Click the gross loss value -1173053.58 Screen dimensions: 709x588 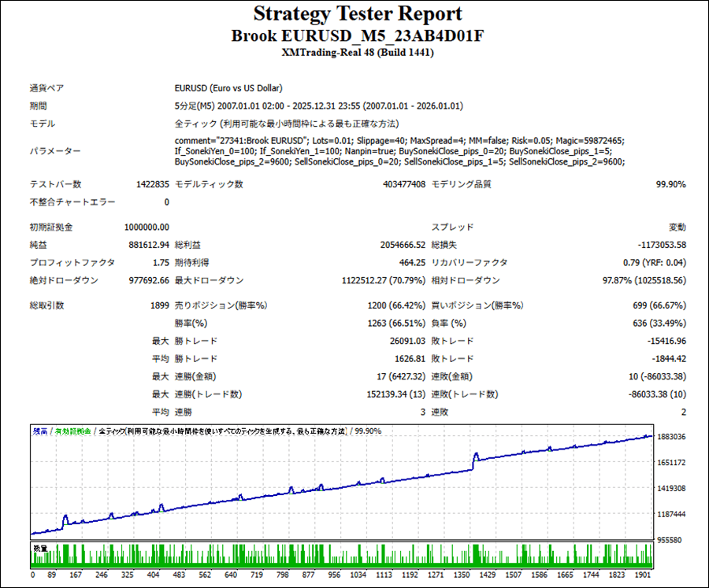tap(662, 245)
